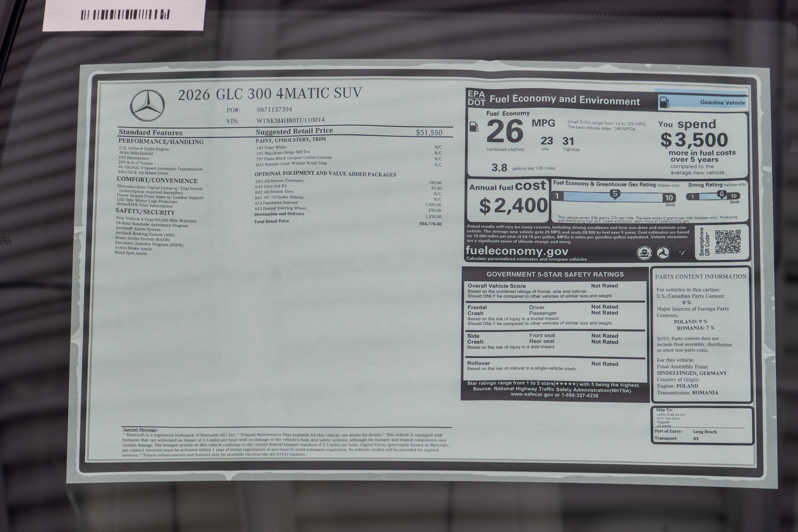Screen dimensions: 798x532
Task: Click the Standard Features heading
Action: 150,132
